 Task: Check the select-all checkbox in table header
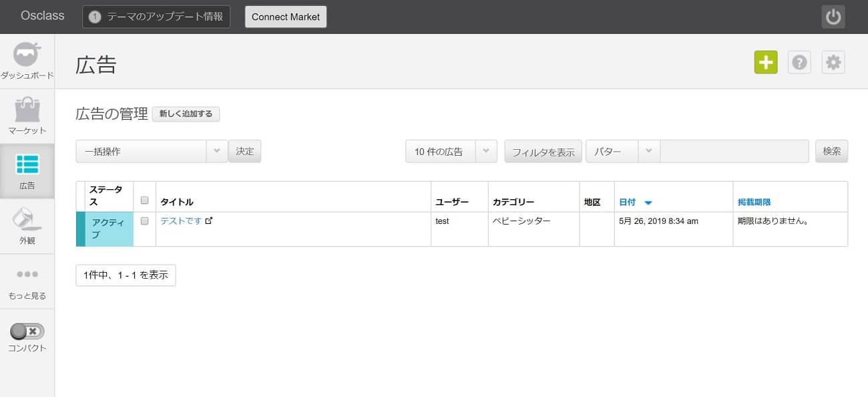(x=144, y=201)
